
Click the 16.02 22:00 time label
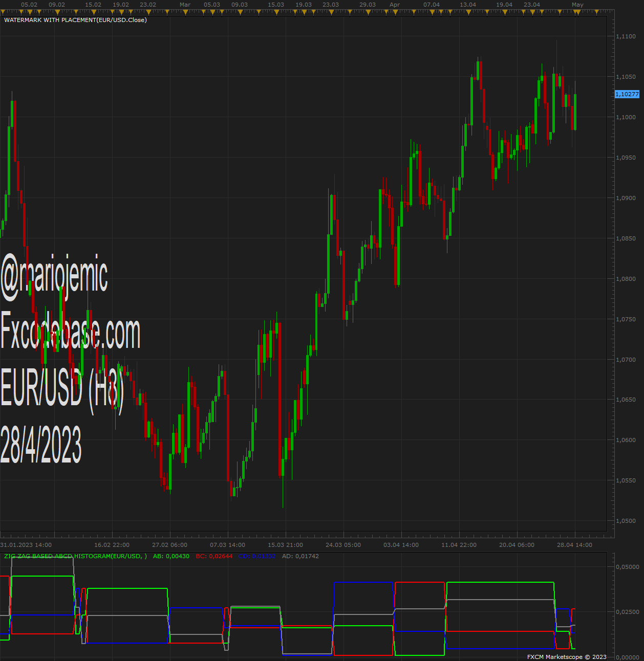pyautogui.click(x=112, y=545)
